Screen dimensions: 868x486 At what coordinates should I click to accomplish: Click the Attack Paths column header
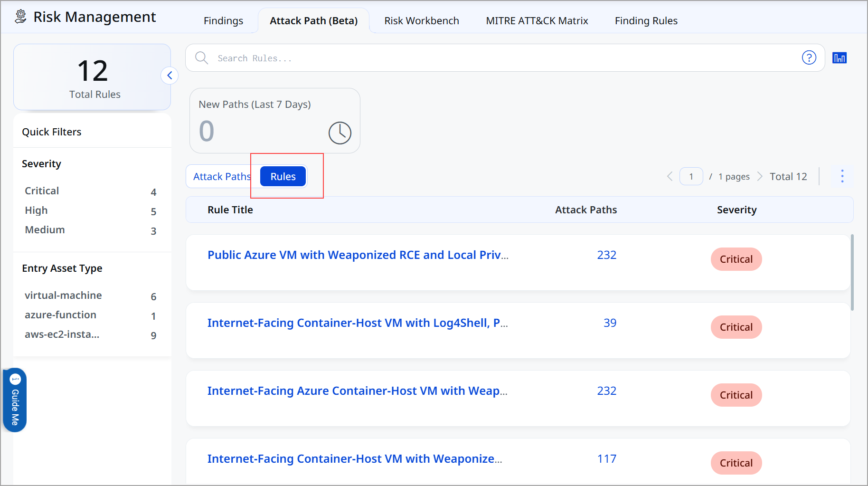pos(586,210)
